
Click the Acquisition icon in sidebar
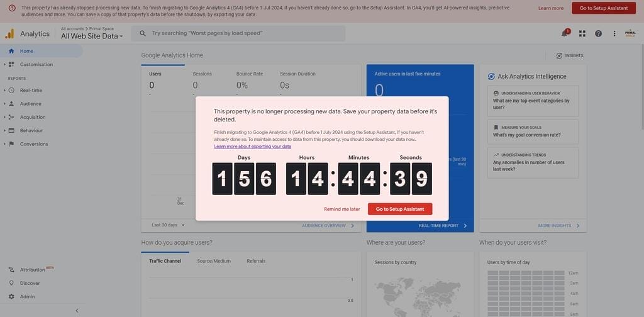coord(11,117)
